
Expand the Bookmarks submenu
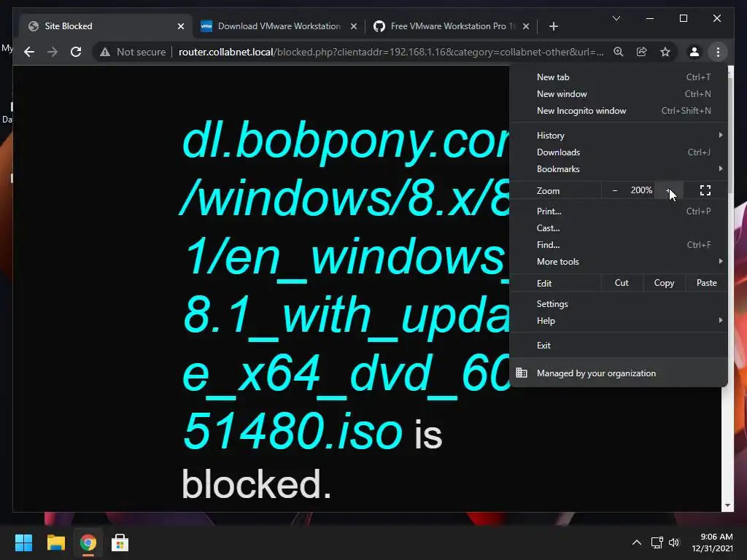(x=619, y=169)
